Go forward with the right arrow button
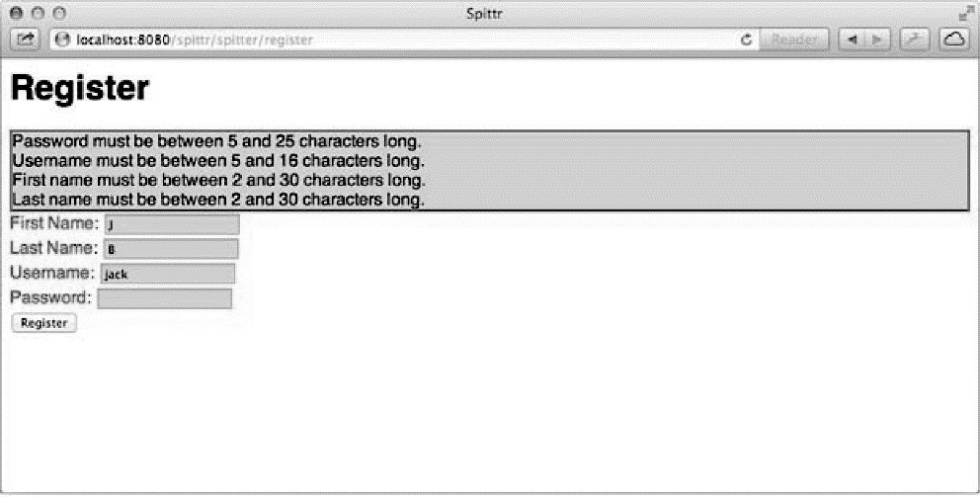The height and width of the screenshot is (497, 980). [x=878, y=40]
